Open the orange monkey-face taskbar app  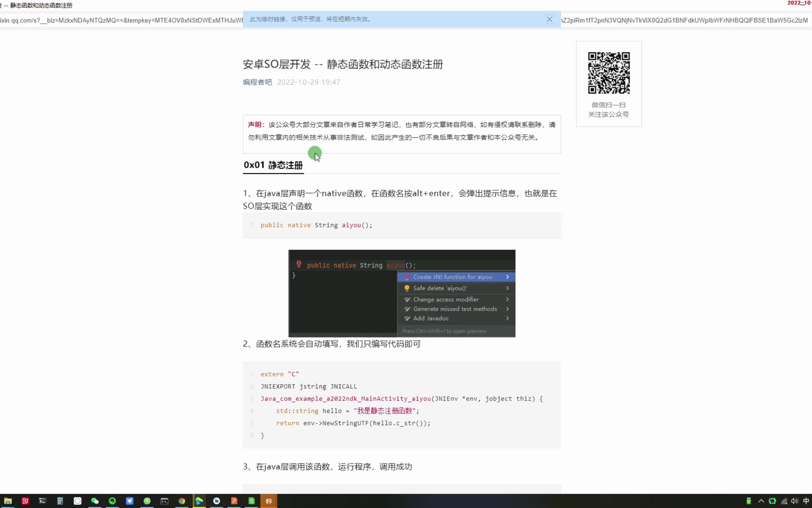(x=269, y=501)
